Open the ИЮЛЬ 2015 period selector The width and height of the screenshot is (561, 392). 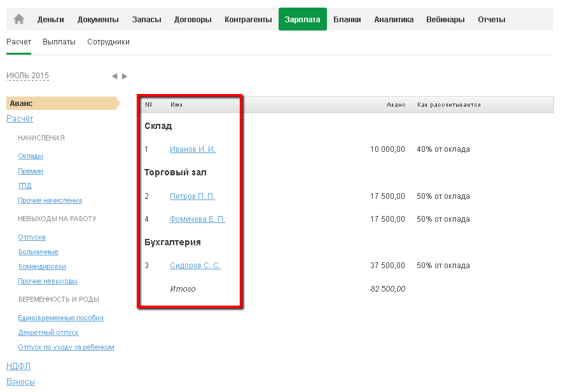point(27,76)
